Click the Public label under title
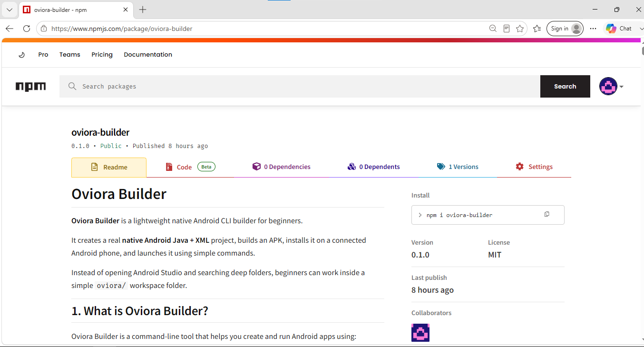 point(111,146)
